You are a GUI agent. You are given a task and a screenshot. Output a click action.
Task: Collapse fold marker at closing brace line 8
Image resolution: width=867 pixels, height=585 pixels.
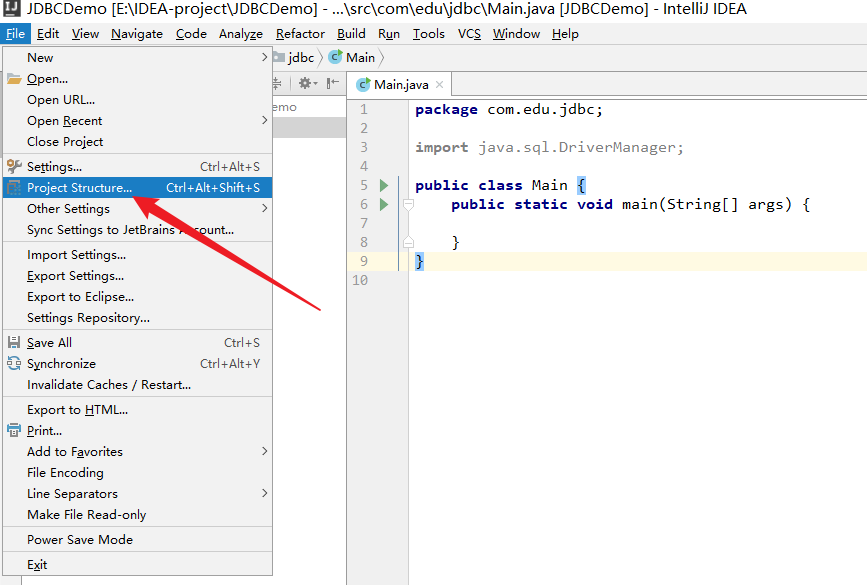(409, 242)
